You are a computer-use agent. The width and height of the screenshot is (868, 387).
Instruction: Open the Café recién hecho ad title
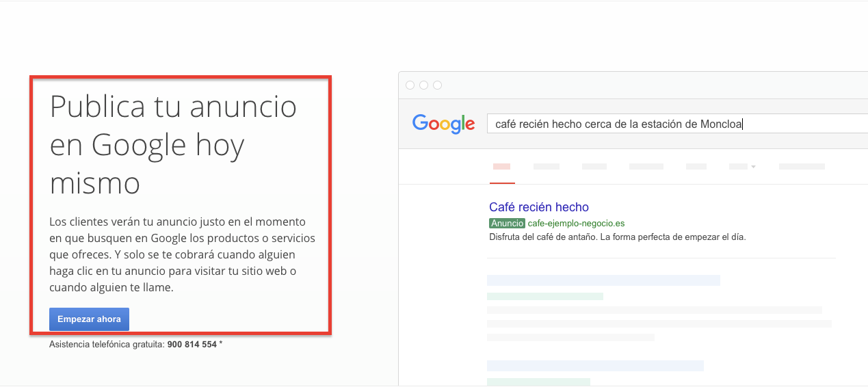(539, 207)
